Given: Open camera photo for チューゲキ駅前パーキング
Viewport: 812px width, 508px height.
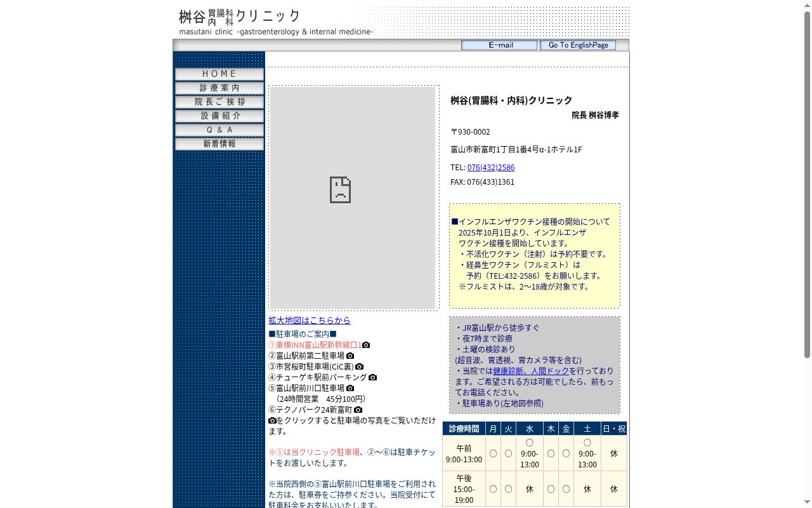Looking at the screenshot, I should point(372,377).
